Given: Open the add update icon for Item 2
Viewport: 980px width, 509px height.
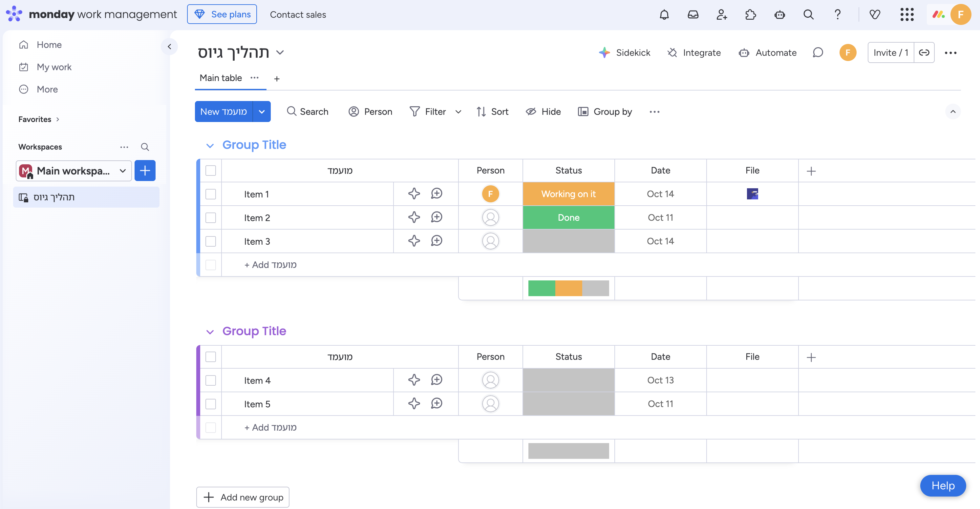Looking at the screenshot, I should pyautogui.click(x=437, y=217).
